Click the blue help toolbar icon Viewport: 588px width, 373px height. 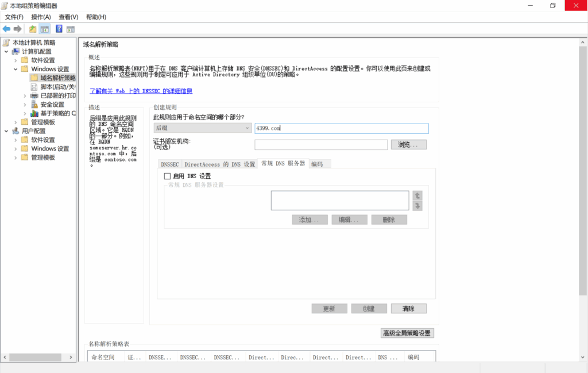coord(59,29)
